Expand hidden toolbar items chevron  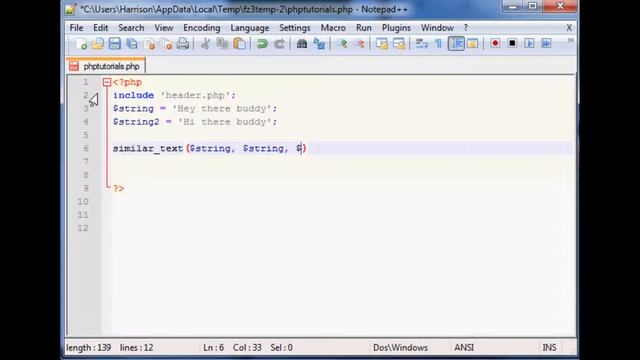tap(570, 40)
